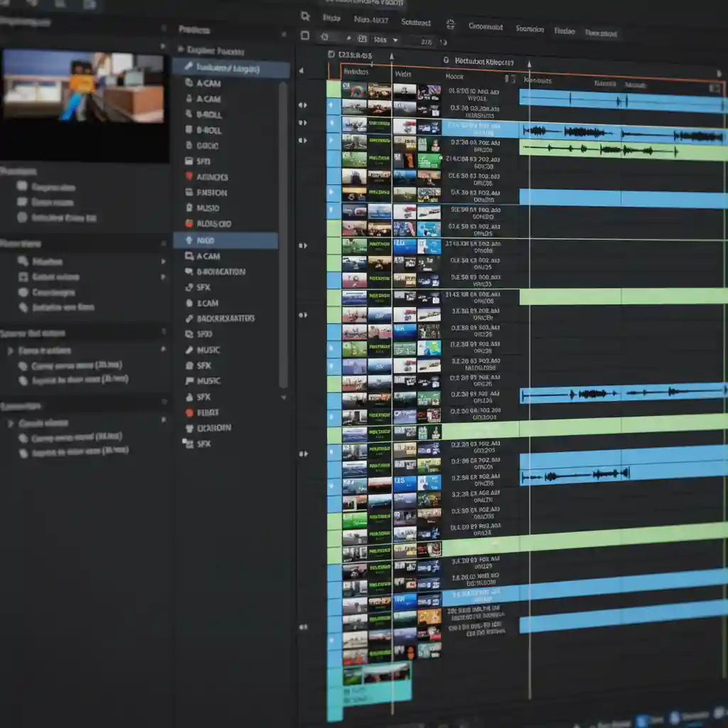This screenshot has height=728, width=728.
Task: Open the Soonoice tab
Action: pos(530,28)
